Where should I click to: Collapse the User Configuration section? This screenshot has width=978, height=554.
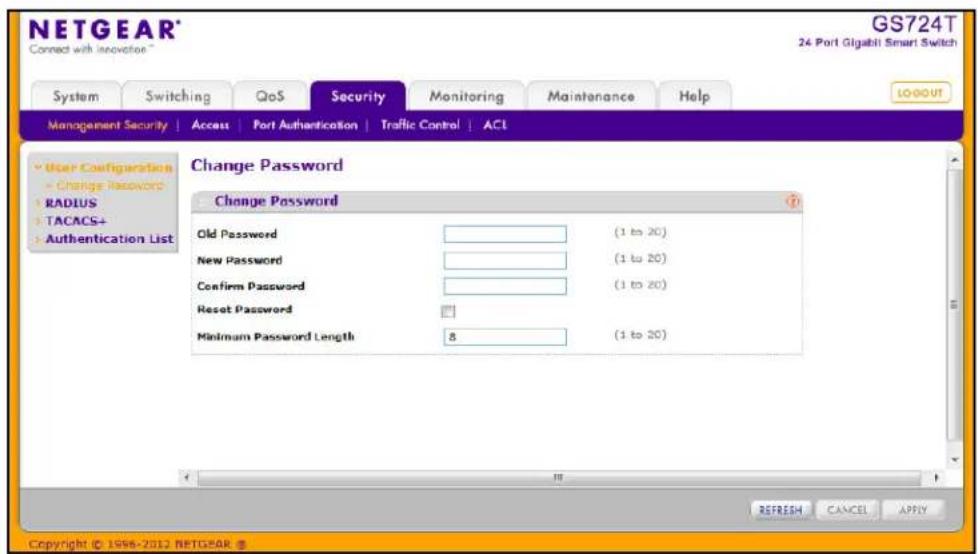[x=104, y=168]
